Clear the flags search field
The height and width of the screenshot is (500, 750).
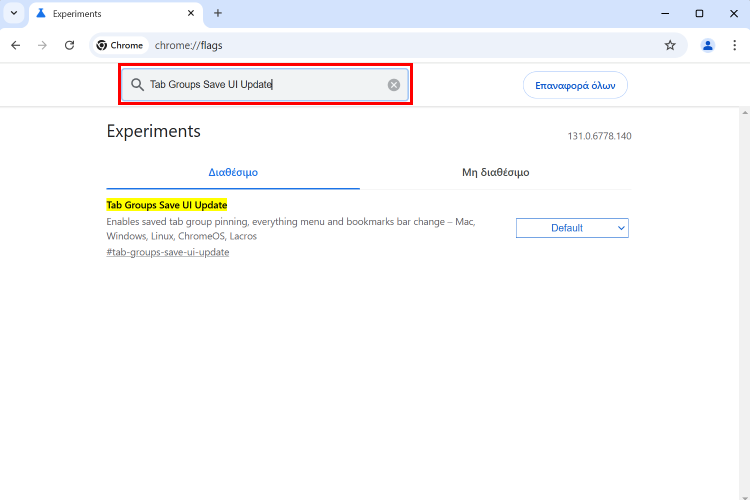click(394, 85)
